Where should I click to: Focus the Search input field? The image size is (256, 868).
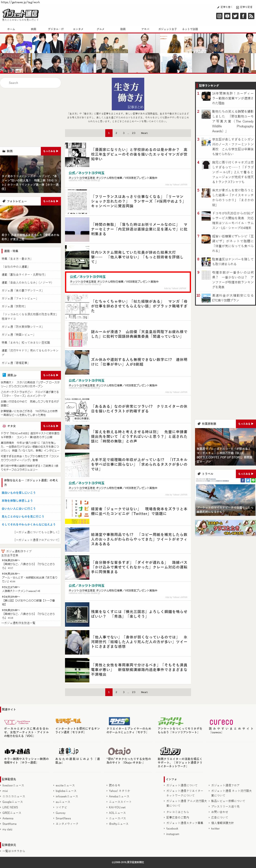point(31,83)
